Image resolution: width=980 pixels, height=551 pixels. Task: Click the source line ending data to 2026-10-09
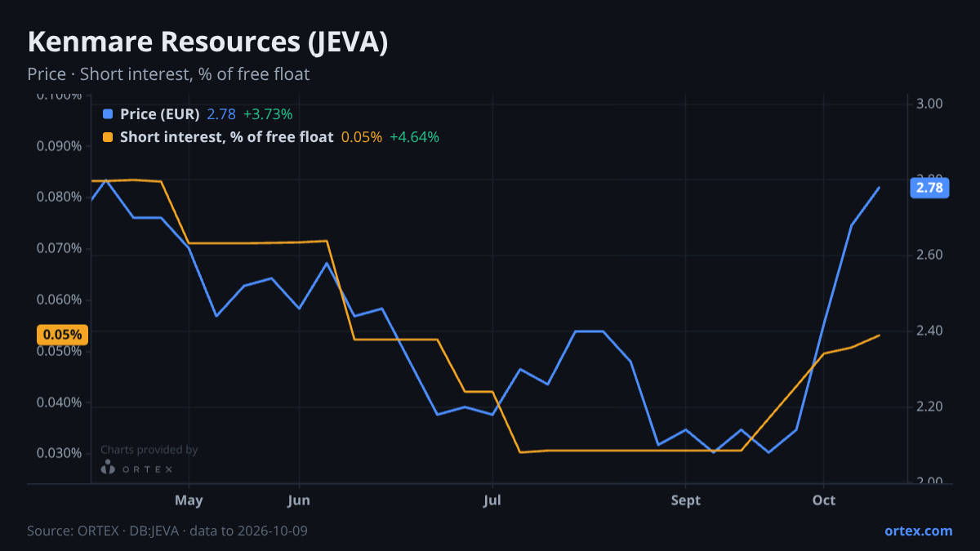click(167, 531)
